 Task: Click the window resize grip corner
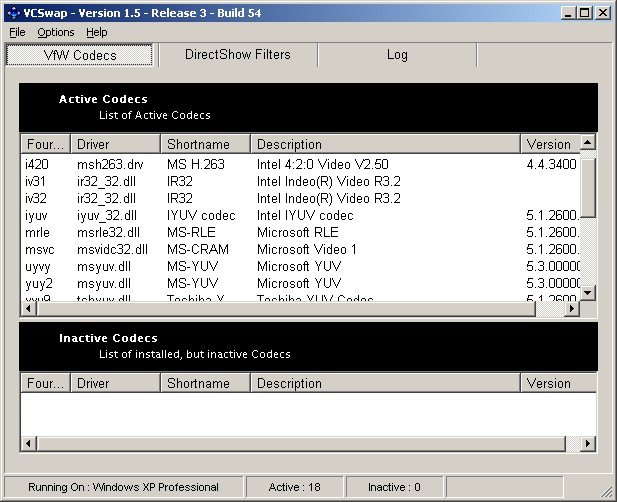point(607,492)
